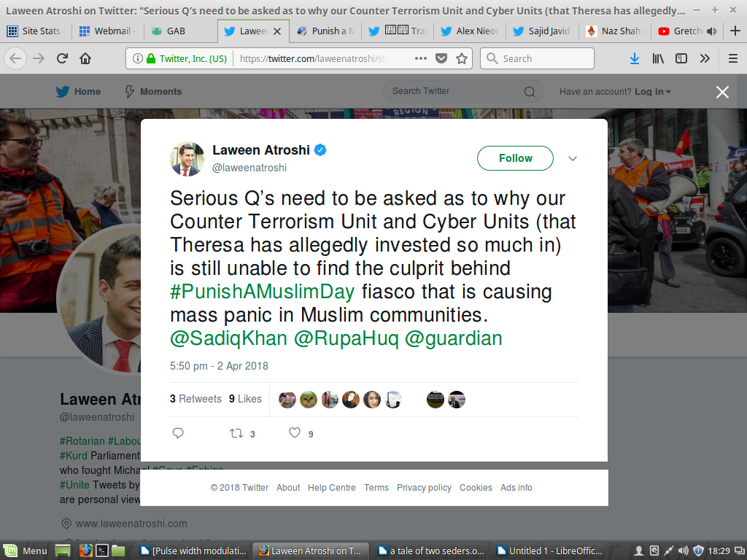Reload the page with refresh icon
This screenshot has width=747, height=560.
point(62,58)
